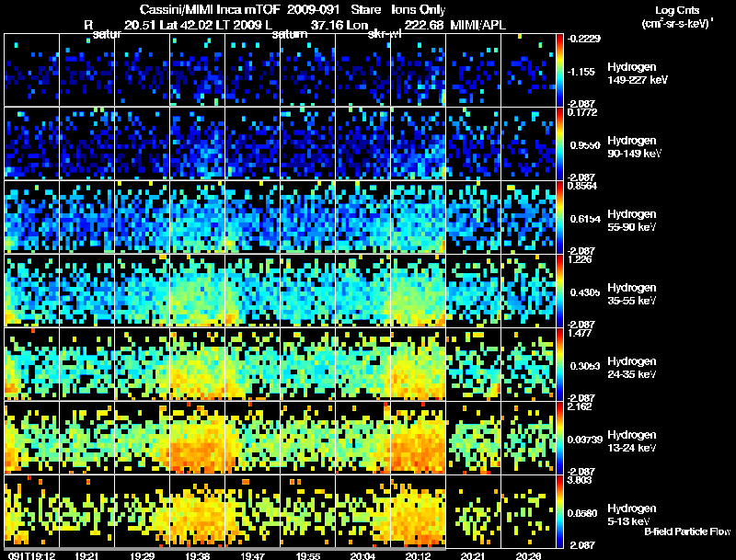Open the 13-24 keV panel at 20:12

tap(418, 438)
